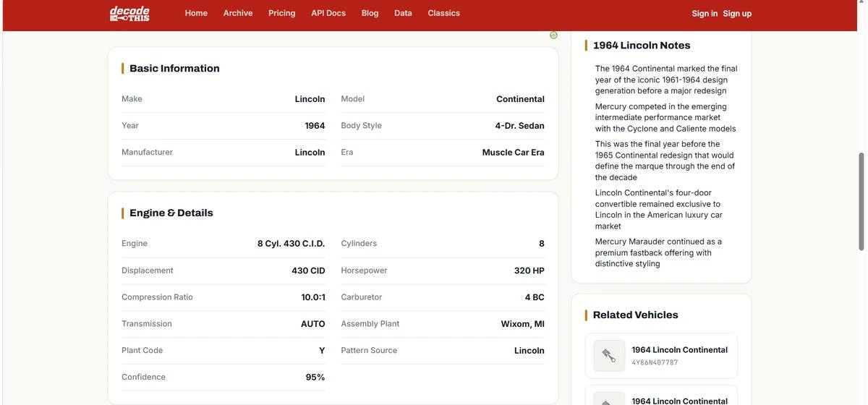Open the Home menu item
The width and height of the screenshot is (868, 405).
click(196, 13)
